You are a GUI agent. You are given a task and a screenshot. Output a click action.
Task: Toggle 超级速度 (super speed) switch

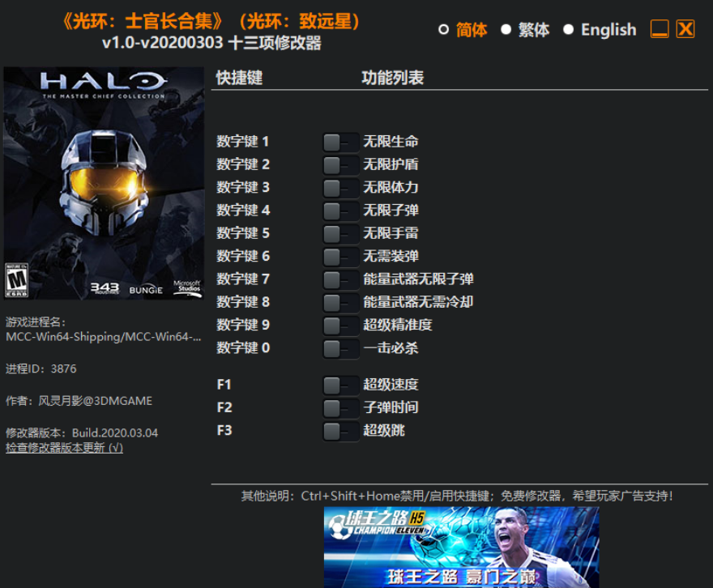[340, 386]
